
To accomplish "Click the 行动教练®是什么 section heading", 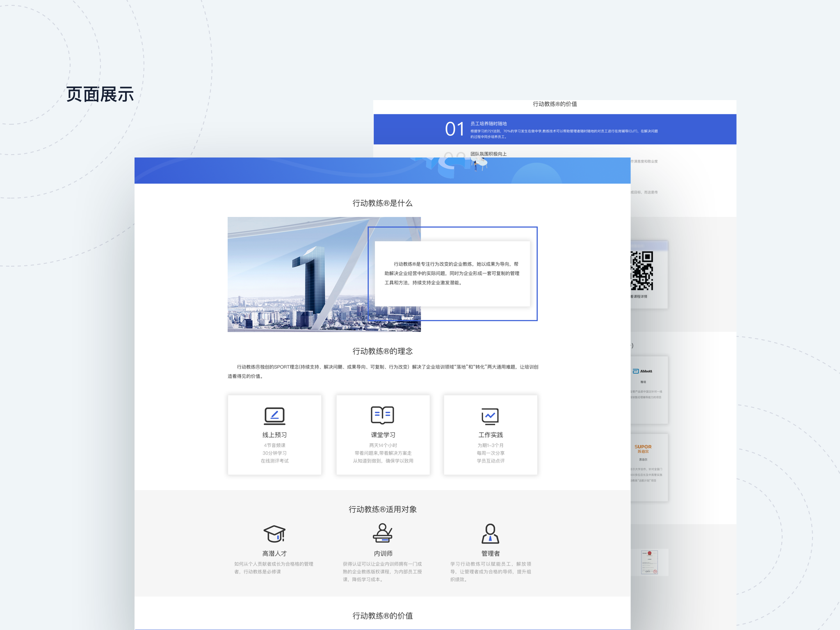I will 382,203.
